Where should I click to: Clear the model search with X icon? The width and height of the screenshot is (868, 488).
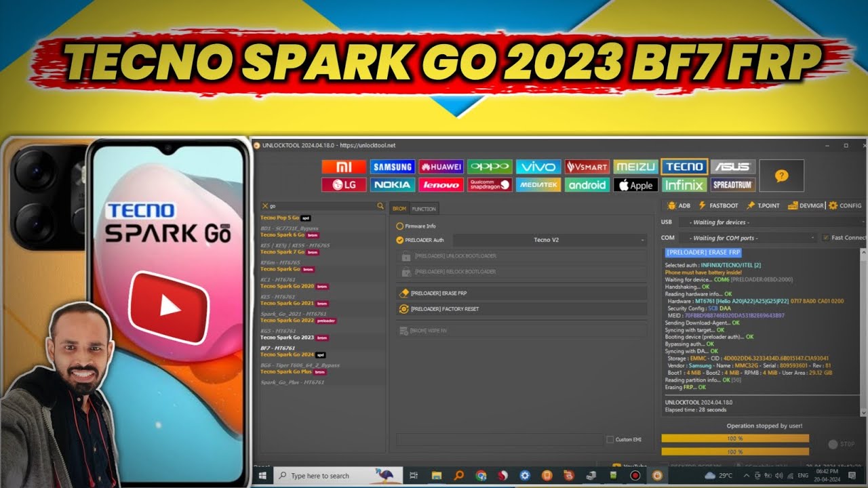pos(264,205)
